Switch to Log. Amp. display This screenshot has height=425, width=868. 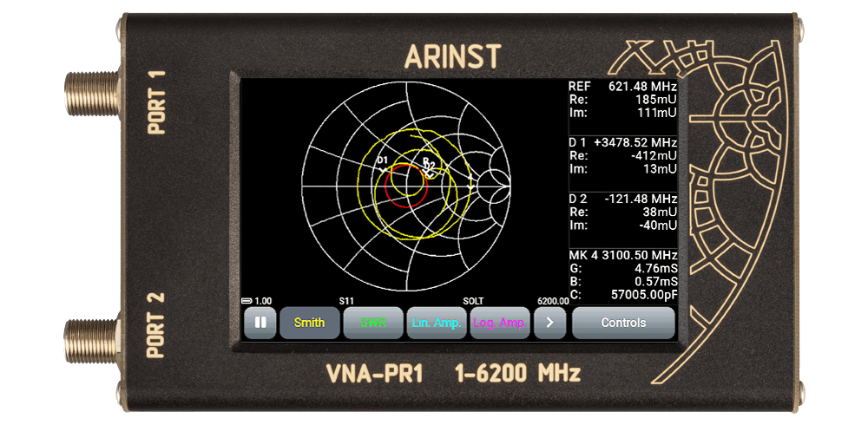tap(500, 323)
